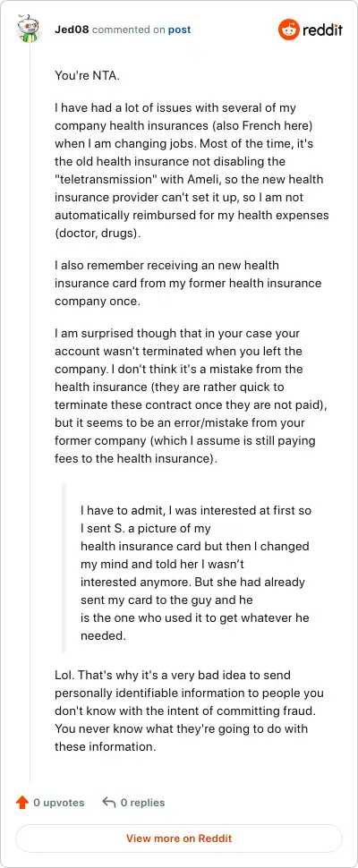Click the "reddit" wordmark text

pos(322,30)
